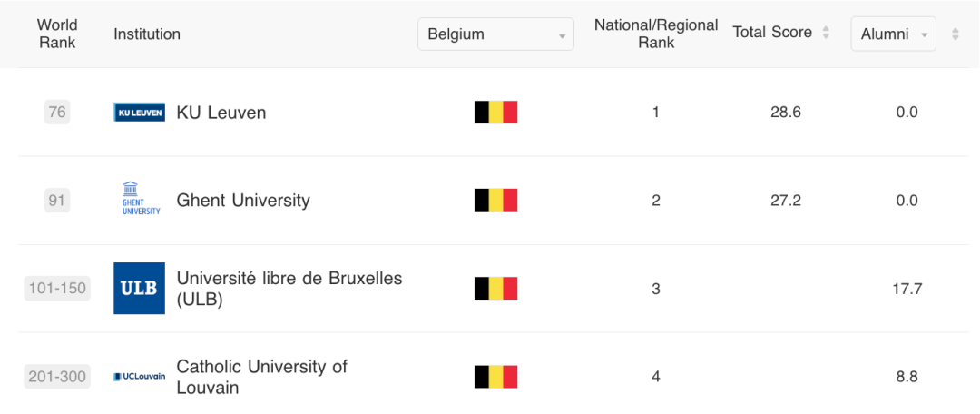The width and height of the screenshot is (980, 414).
Task: Open the KU Leuven institution link
Action: (221, 113)
